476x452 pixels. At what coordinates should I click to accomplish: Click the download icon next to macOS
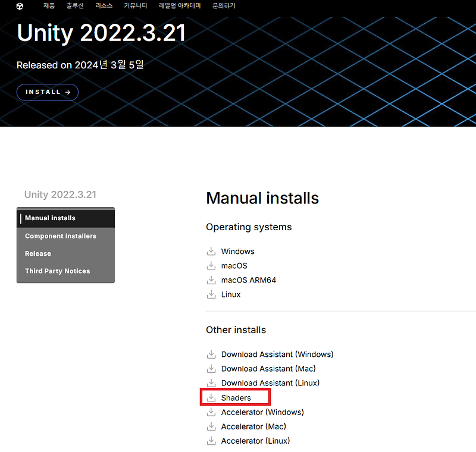(211, 265)
